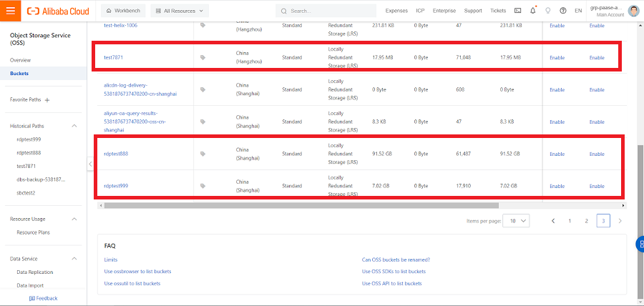The width and height of the screenshot is (644, 306).
Task: Open the Expenses menu
Action: coord(396,11)
